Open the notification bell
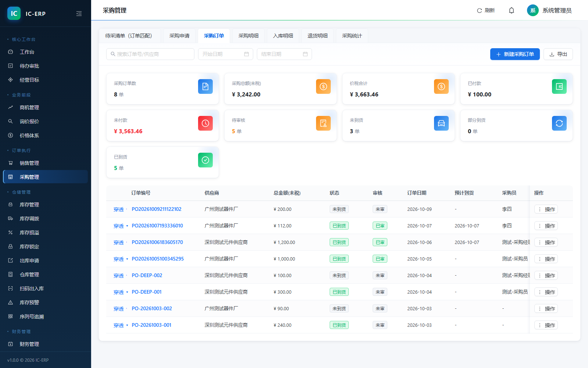588x368 pixels. [511, 10]
